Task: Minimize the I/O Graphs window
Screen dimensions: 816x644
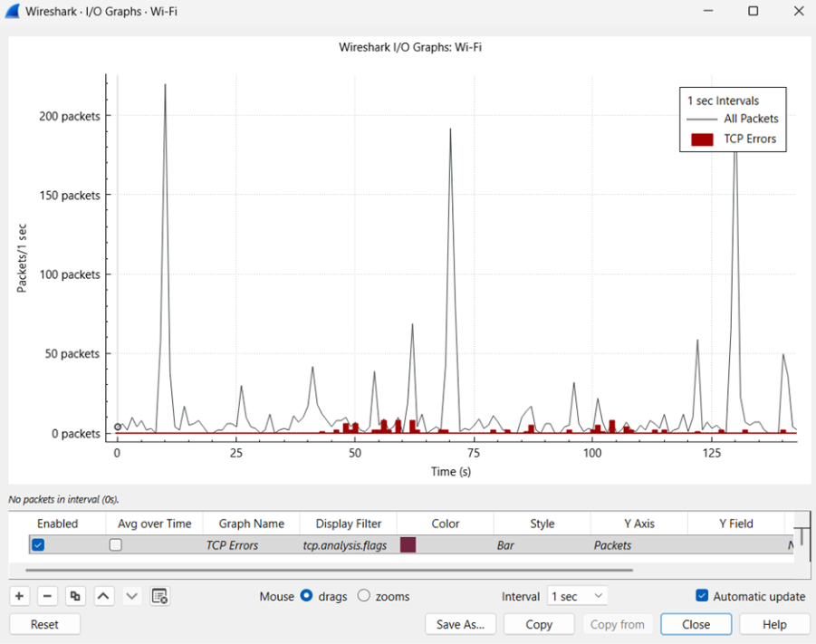Action: [707, 11]
